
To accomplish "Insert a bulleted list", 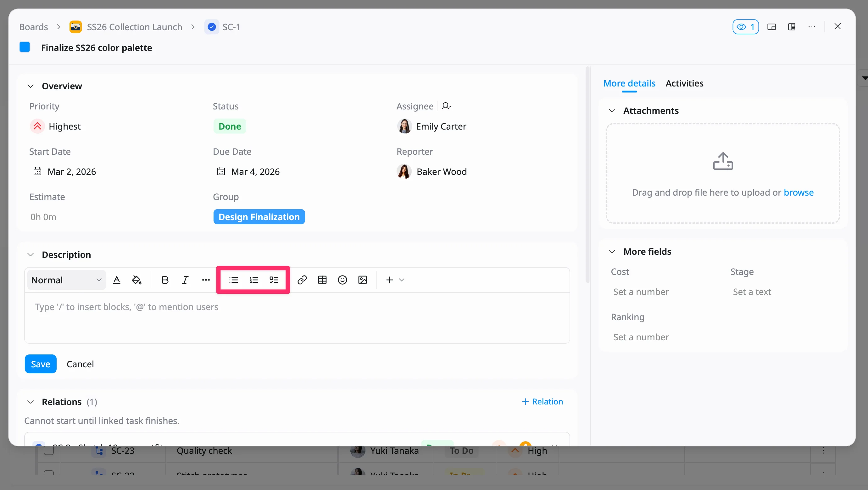I will click(233, 280).
